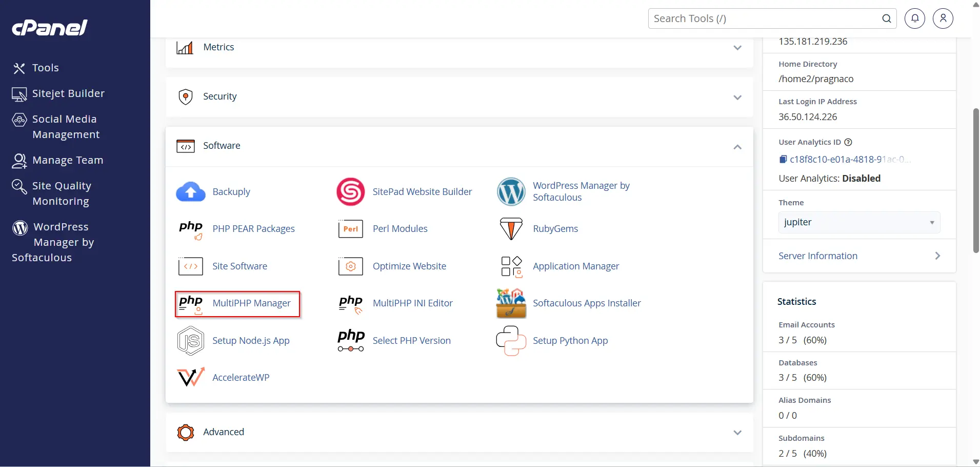Click the Social Media Management icon
Image resolution: width=980 pixels, height=467 pixels.
coord(19,120)
